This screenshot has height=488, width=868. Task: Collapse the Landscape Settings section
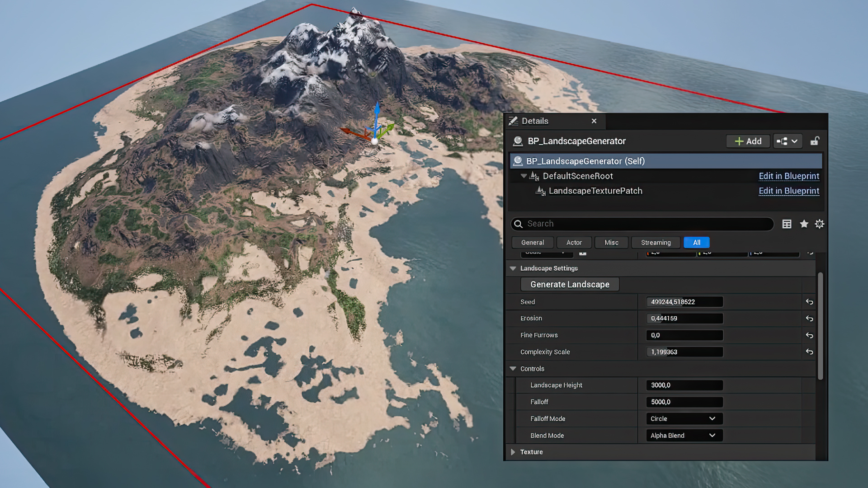coord(513,268)
